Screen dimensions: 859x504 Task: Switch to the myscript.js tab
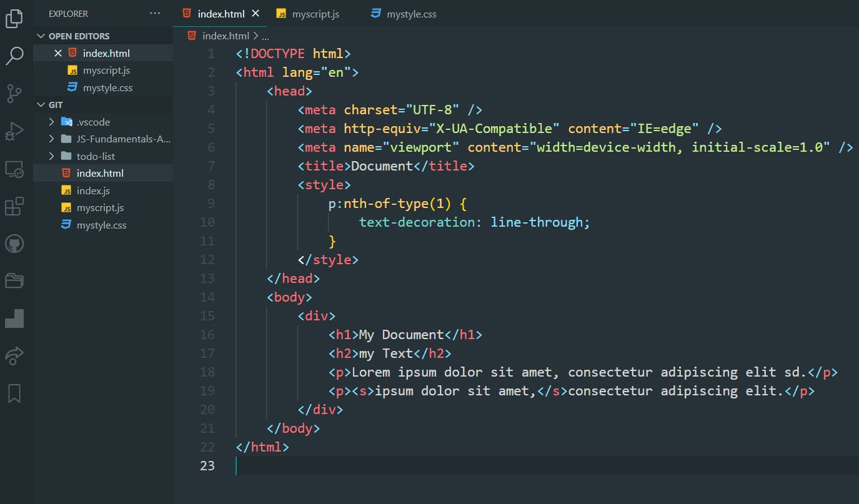click(315, 14)
